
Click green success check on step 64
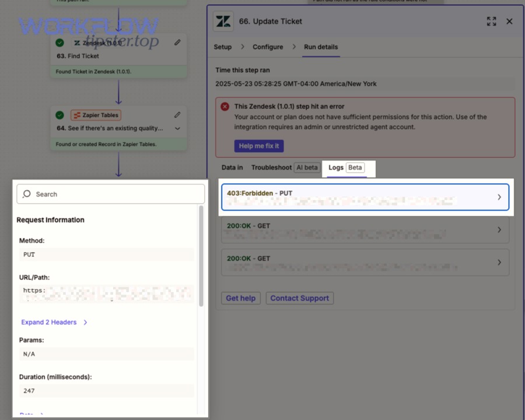coord(60,115)
